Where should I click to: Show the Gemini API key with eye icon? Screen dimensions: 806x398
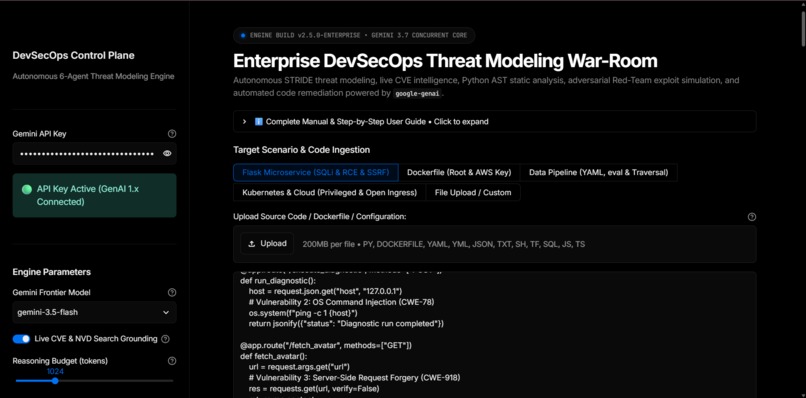coord(167,153)
